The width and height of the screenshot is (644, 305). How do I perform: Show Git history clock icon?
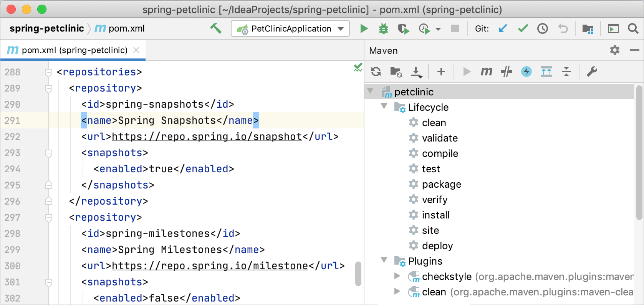point(543,28)
